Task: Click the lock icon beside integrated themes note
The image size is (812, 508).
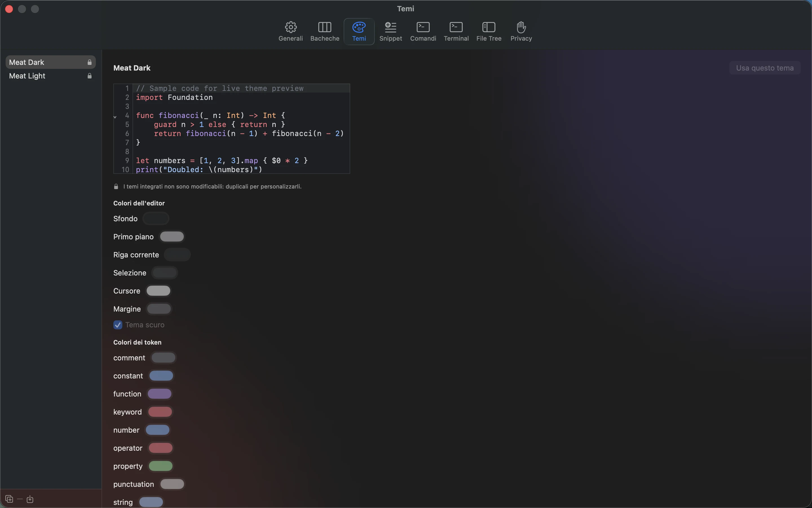Action: 116,187
